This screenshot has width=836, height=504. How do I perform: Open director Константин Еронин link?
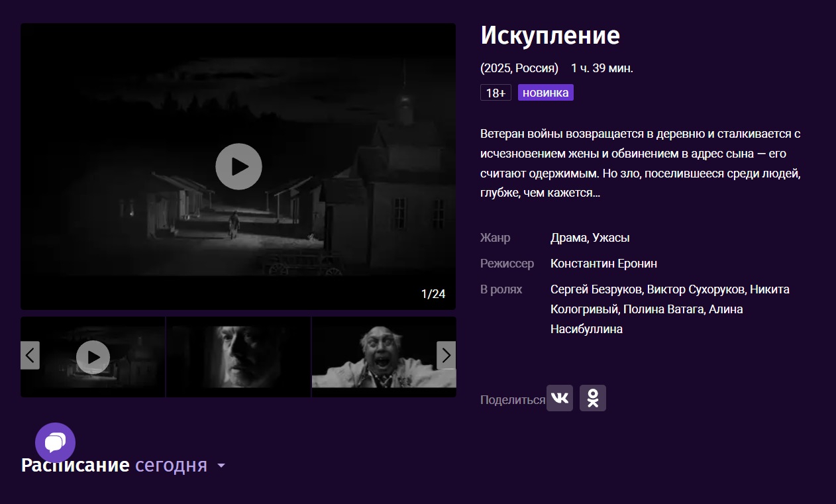pos(603,264)
